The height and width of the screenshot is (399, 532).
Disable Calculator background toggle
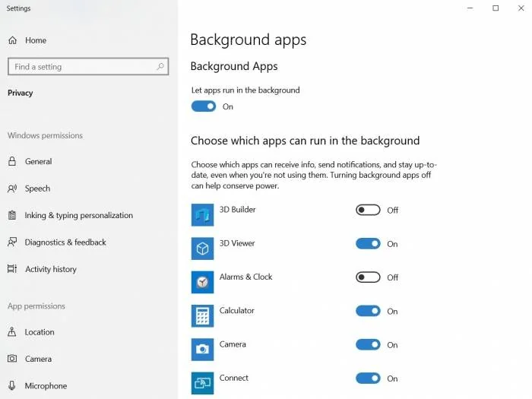368,311
